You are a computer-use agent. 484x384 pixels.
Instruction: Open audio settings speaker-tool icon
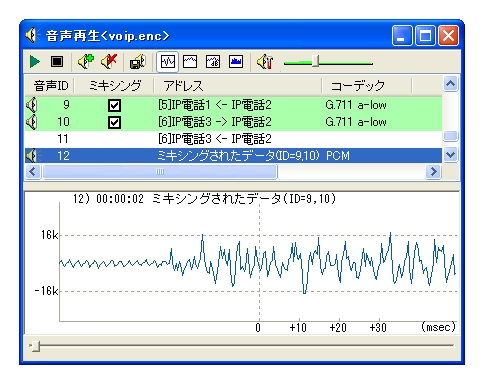tap(265, 62)
